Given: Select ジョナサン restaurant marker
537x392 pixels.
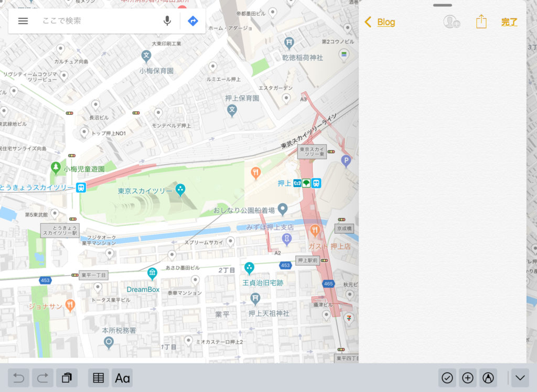Looking at the screenshot, I should (x=70, y=306).
